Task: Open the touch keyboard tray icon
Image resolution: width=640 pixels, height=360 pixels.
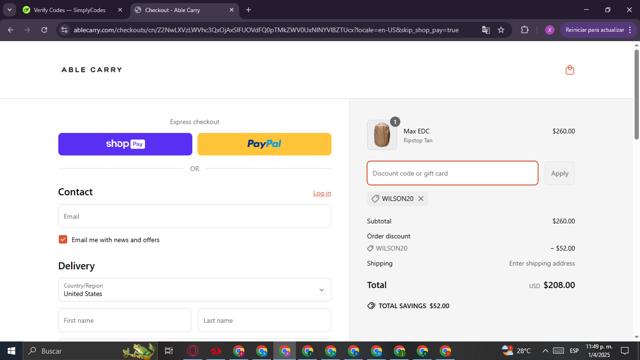Action: [558, 351]
